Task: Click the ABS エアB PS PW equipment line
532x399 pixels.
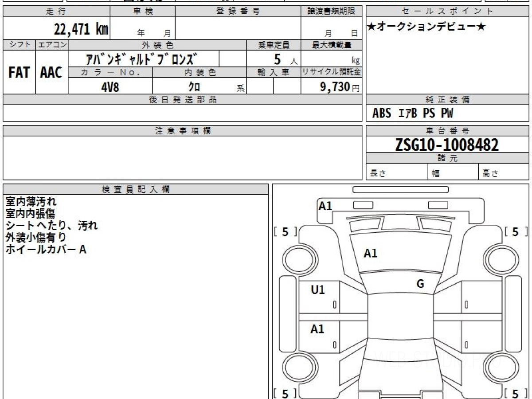Action: coord(413,113)
